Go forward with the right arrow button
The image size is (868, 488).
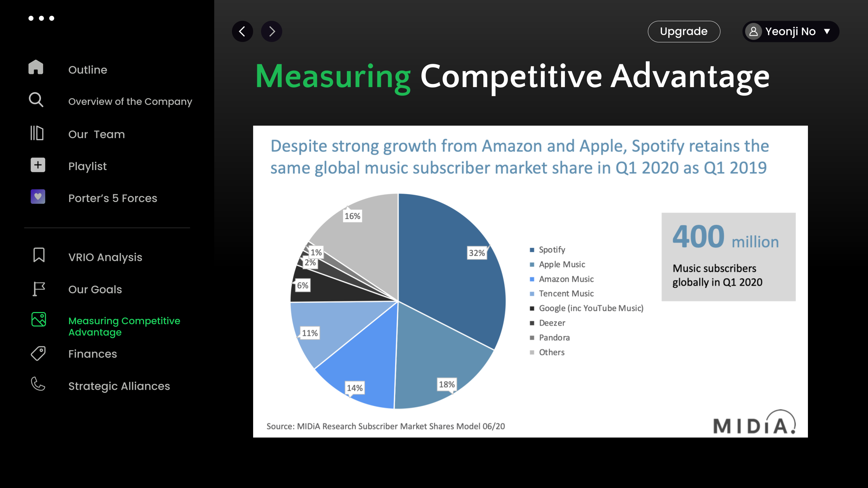272,32
